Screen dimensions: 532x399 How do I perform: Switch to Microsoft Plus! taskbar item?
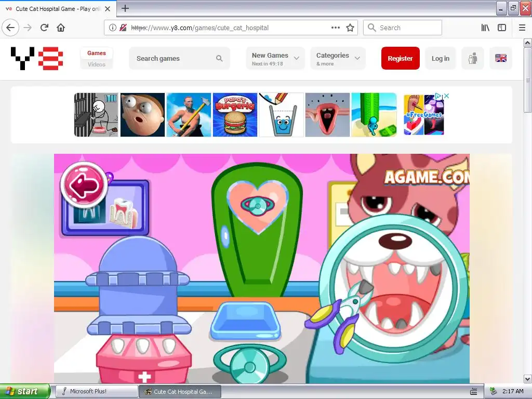point(97,391)
